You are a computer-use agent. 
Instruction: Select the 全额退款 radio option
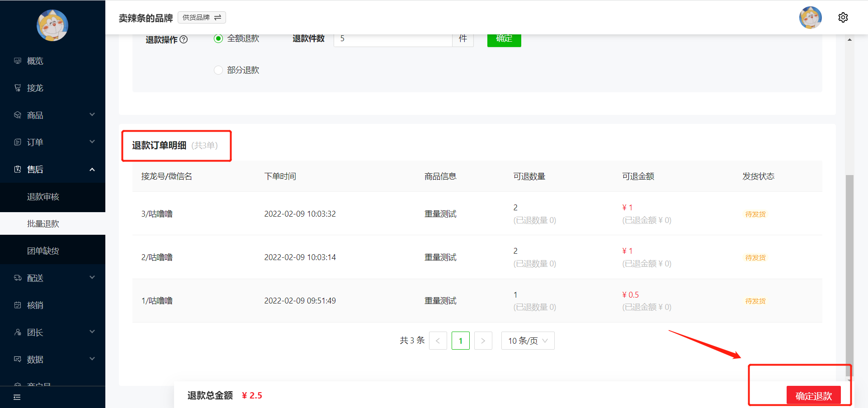tap(218, 38)
